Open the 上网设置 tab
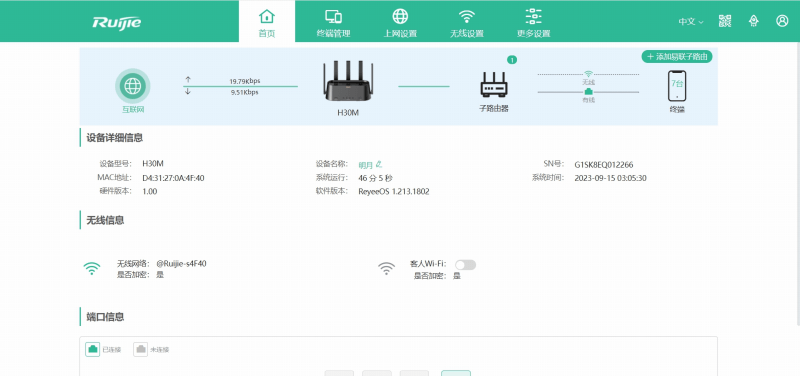800x376 pixels. click(x=400, y=21)
